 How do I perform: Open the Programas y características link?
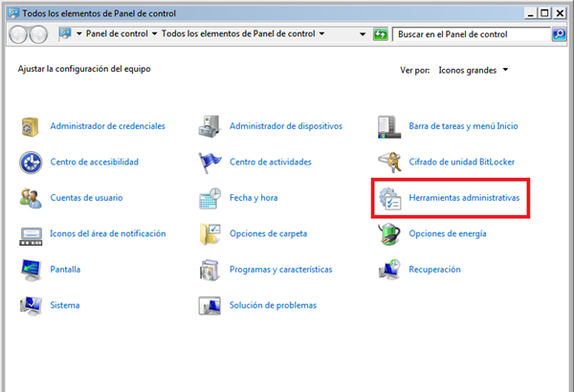point(280,270)
